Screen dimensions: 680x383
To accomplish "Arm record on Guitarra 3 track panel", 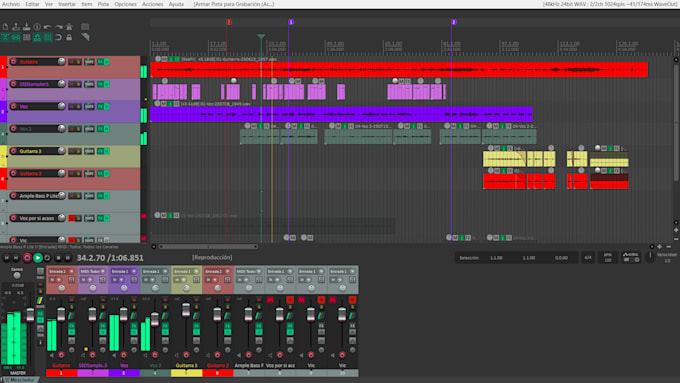I will [13, 151].
